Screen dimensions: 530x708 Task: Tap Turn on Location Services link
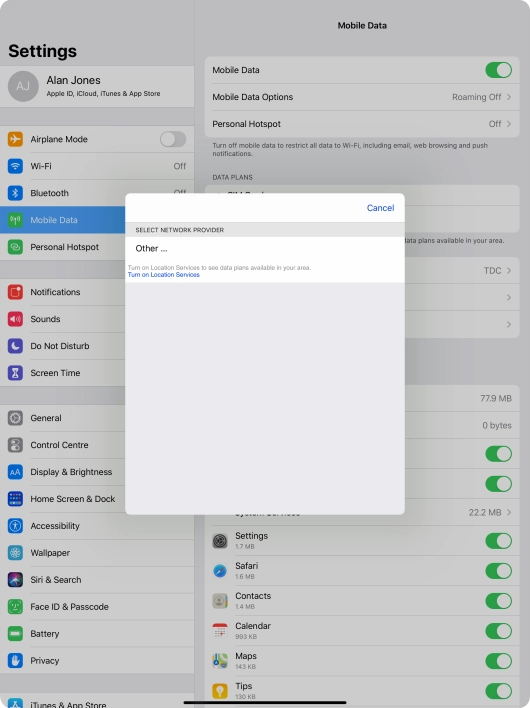(163, 275)
